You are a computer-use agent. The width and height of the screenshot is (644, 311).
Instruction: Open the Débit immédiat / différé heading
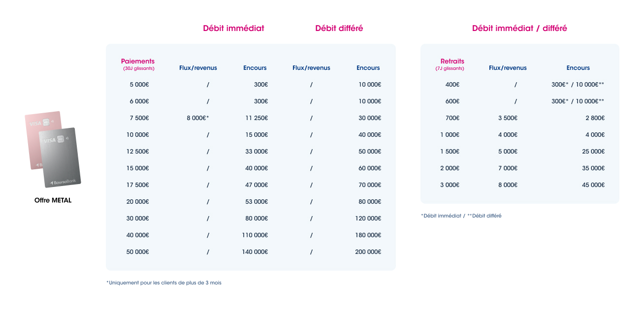(x=519, y=28)
